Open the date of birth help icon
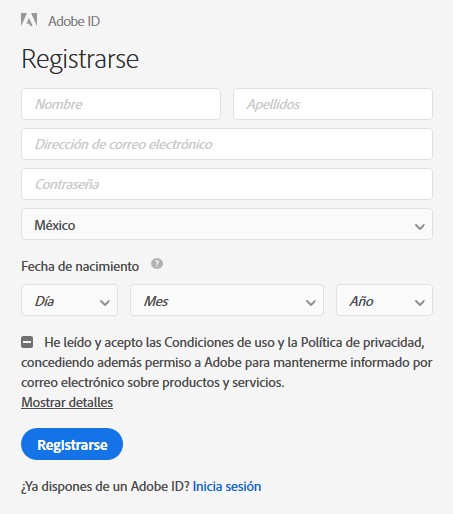The image size is (453, 514). (157, 264)
